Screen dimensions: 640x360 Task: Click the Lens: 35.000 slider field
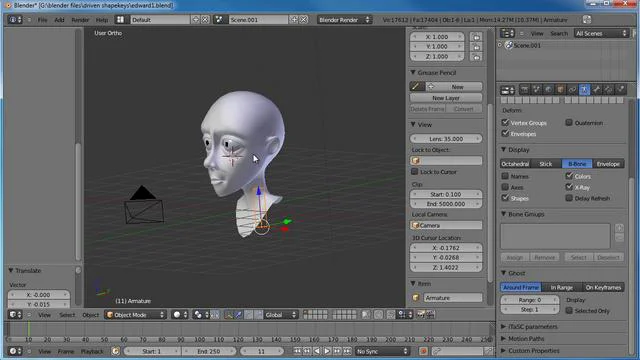(446, 139)
